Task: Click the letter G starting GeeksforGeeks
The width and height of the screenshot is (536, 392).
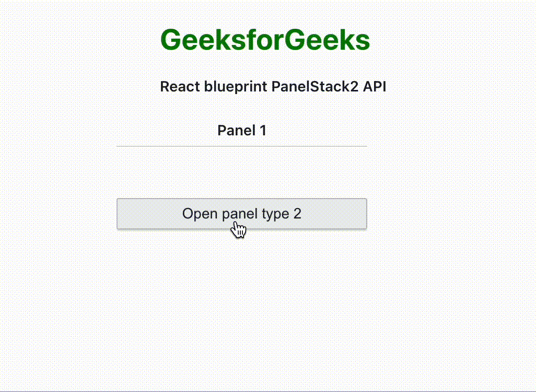Action: pos(171,40)
